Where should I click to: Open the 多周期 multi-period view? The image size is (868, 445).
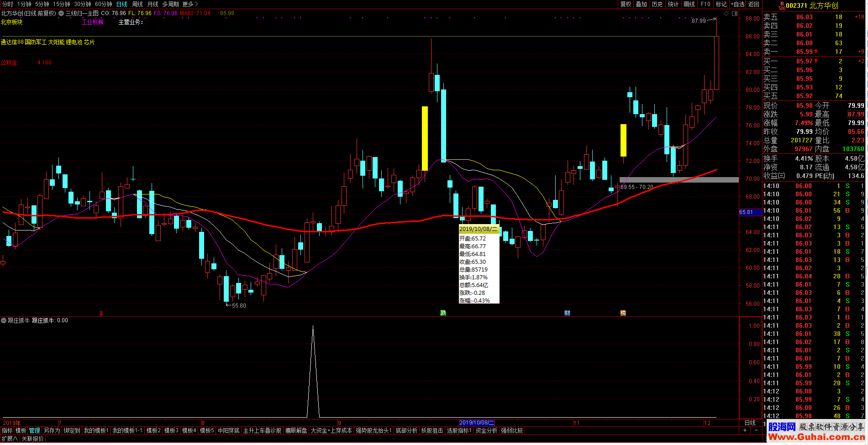170,4
